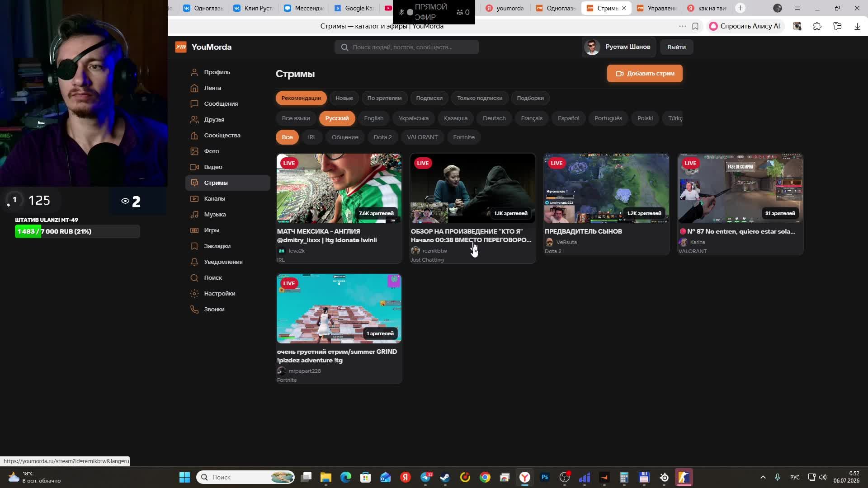
Task: Open the leva2k channel link
Action: tap(296, 251)
